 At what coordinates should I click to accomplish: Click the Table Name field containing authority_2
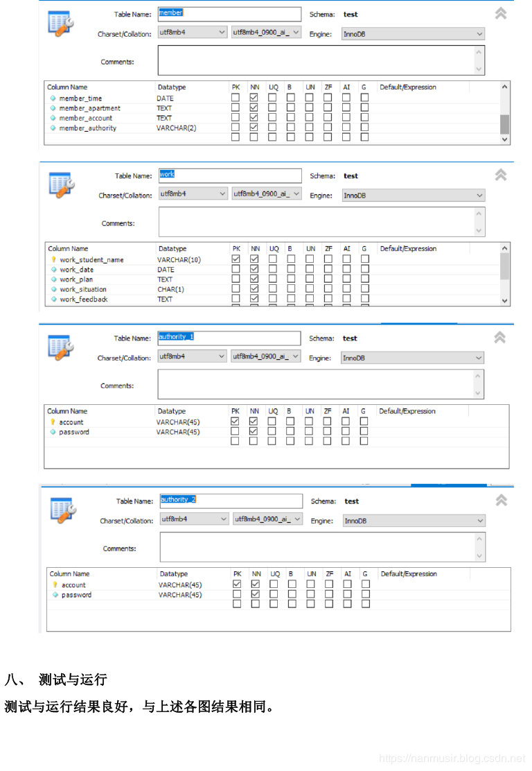point(231,500)
